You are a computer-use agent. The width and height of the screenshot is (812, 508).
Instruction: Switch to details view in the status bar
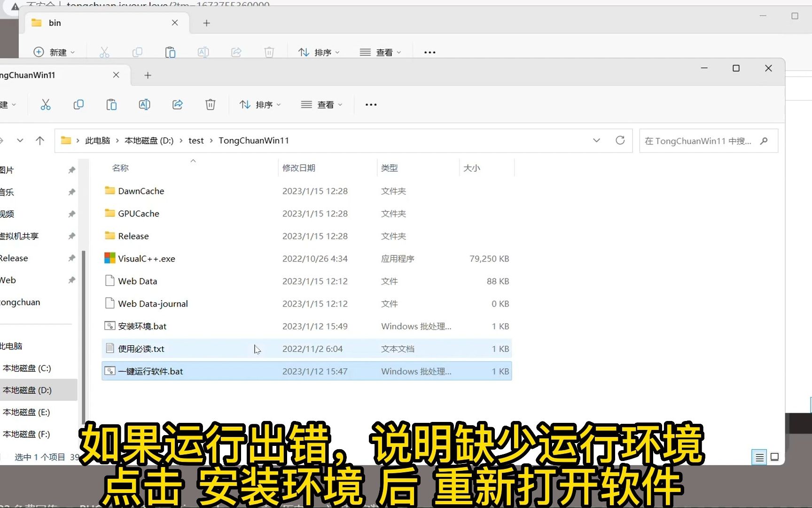coord(758,457)
